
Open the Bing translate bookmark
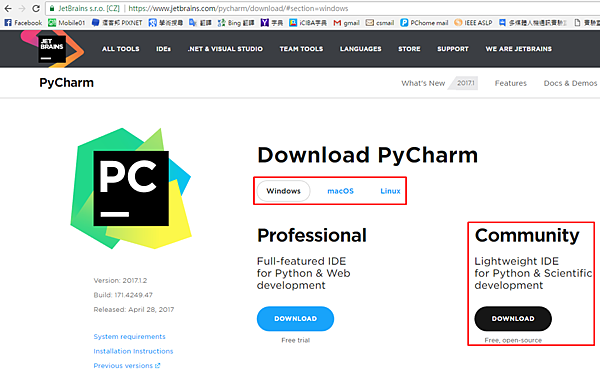[236, 23]
